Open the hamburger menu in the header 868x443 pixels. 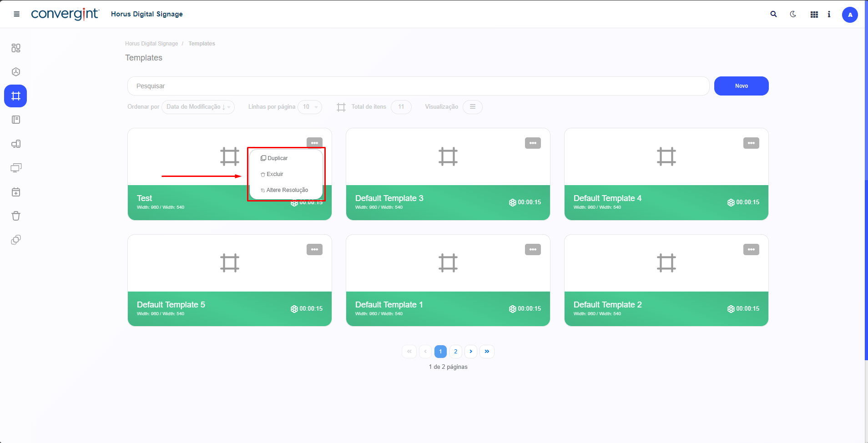tap(17, 14)
